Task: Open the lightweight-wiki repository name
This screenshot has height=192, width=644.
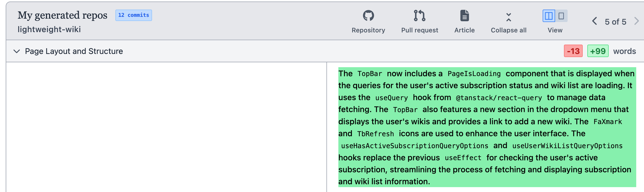Action: coord(49,30)
